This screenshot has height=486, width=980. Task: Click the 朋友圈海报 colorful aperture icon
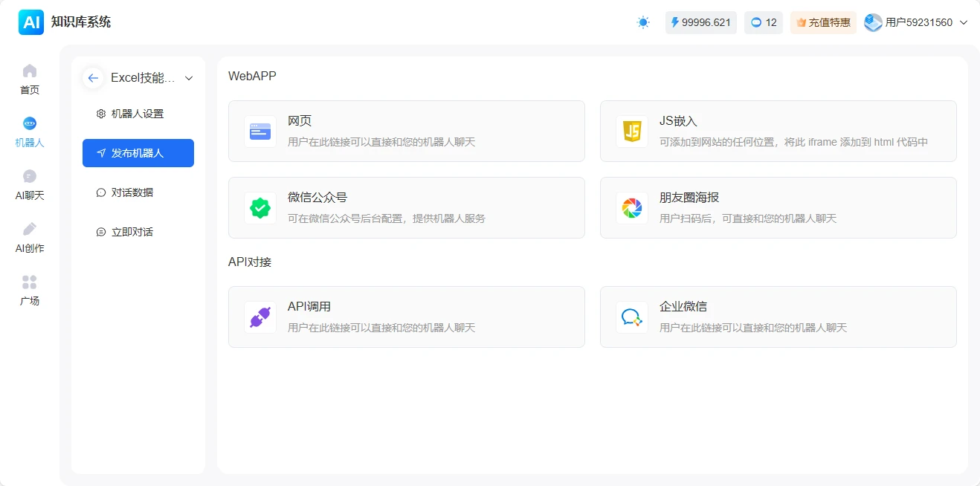click(x=631, y=207)
